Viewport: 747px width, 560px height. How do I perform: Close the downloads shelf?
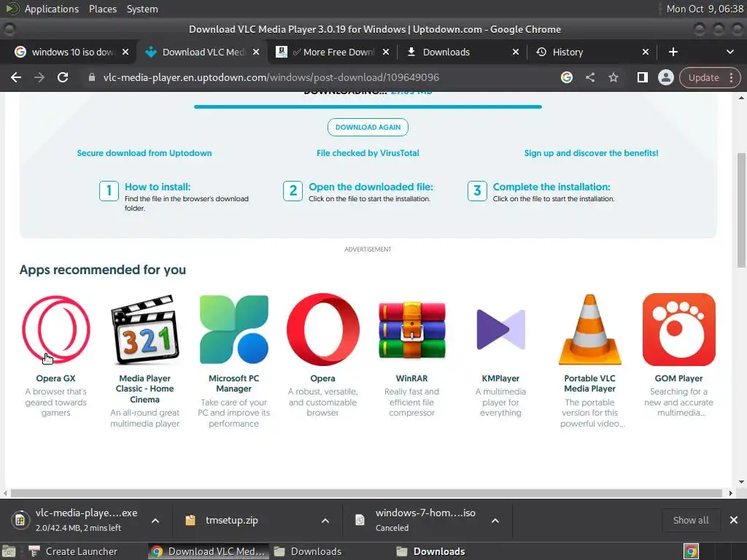734,520
